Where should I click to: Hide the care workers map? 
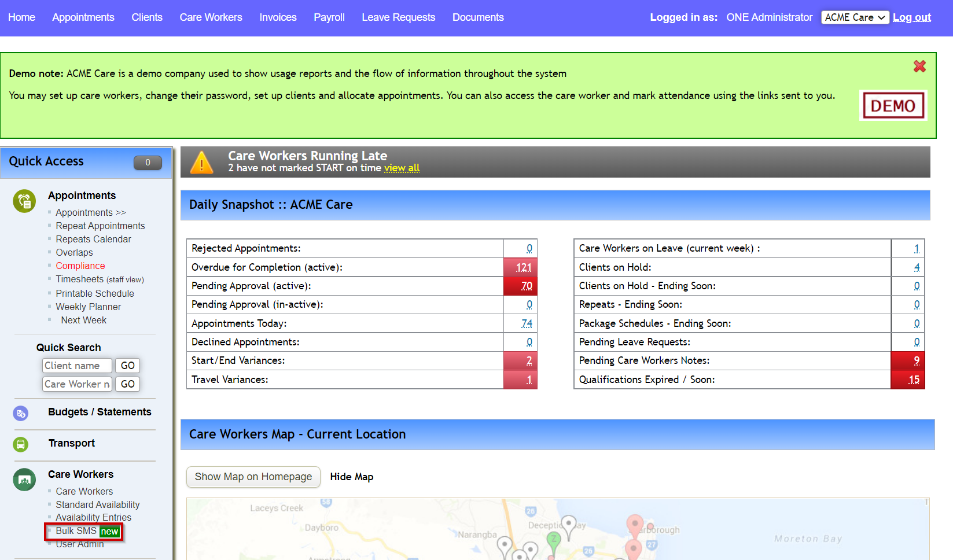351,477
